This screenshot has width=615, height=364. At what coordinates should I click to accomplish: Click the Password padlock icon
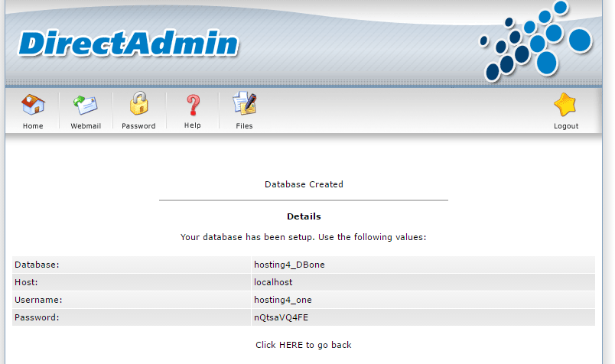(139, 103)
